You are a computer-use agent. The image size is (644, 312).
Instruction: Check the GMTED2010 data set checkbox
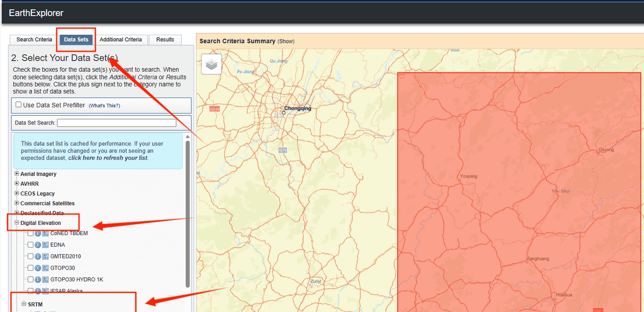[x=31, y=257]
